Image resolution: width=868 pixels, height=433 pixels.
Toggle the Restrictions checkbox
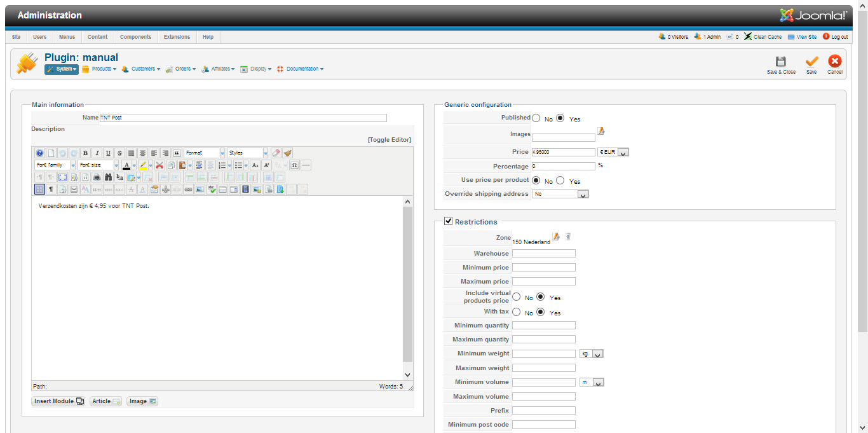pos(448,221)
